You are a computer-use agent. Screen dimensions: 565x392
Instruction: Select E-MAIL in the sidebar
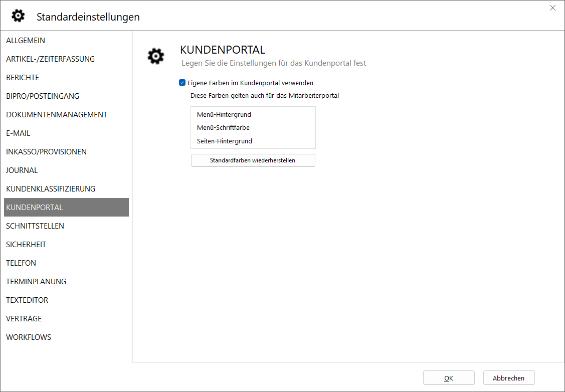pos(18,133)
